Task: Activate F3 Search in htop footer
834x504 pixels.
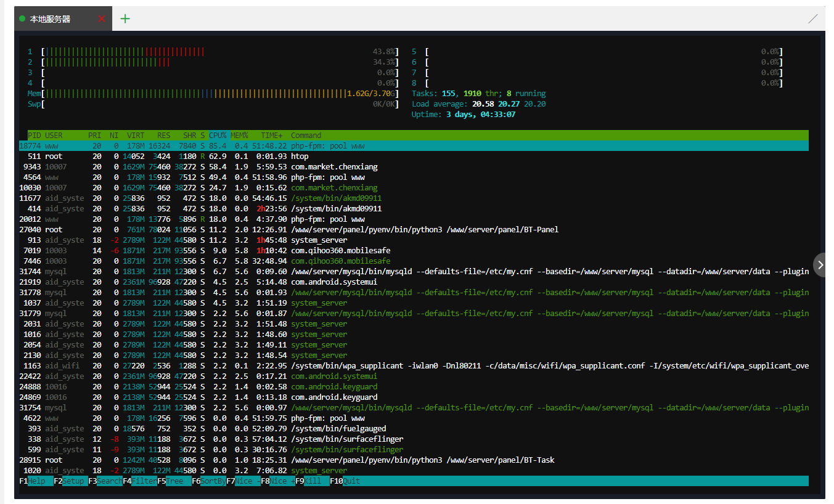Action: click(105, 481)
